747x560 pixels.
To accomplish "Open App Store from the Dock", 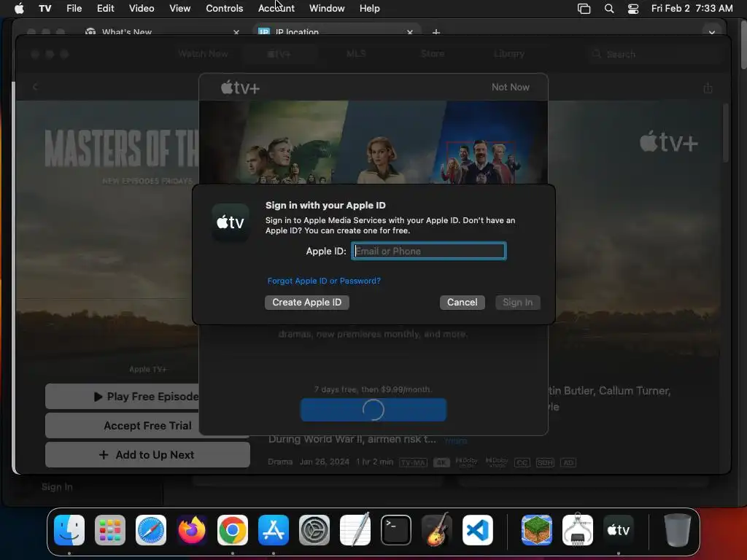I will (274, 530).
